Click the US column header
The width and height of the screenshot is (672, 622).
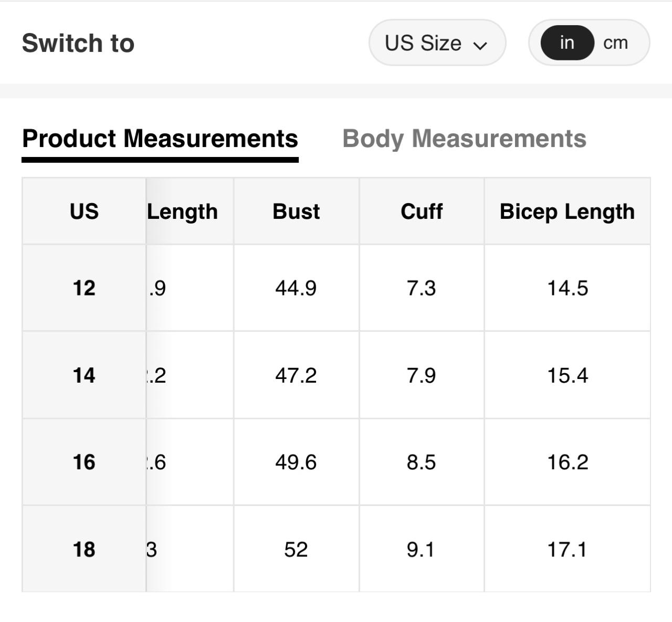coord(84,212)
